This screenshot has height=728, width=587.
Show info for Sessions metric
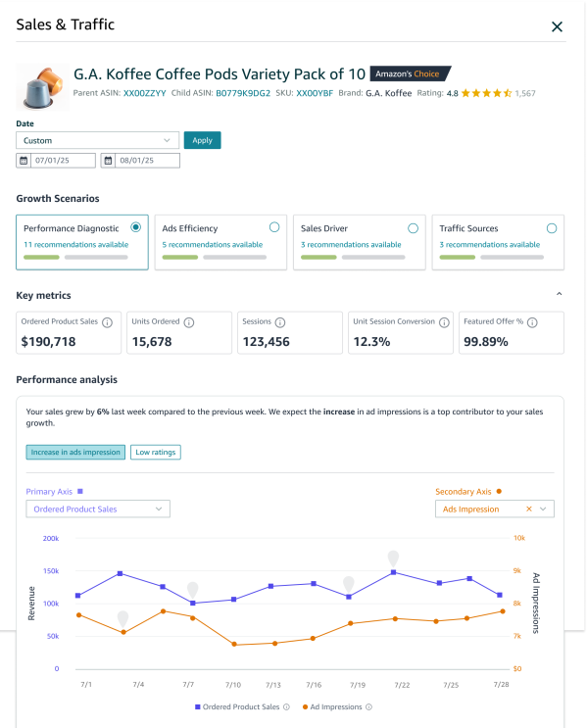[x=280, y=322]
